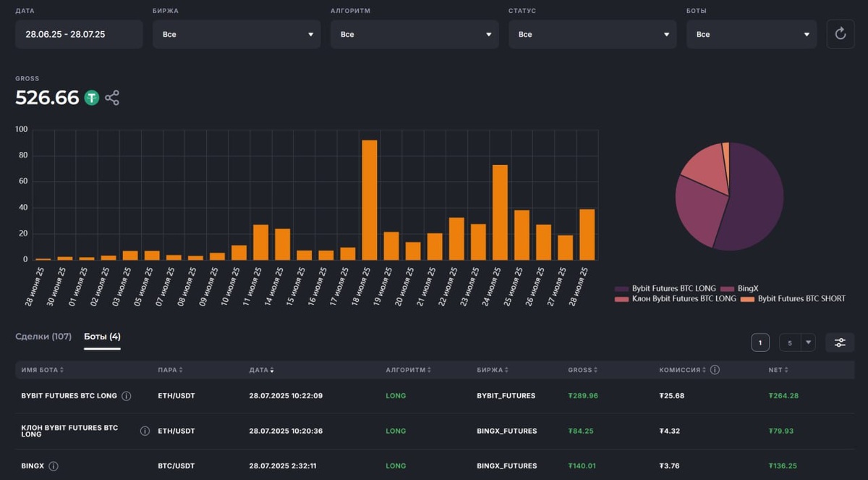This screenshot has height=480, width=868.
Task: Click the 24 июля 25 chart bar
Action: coord(500,212)
